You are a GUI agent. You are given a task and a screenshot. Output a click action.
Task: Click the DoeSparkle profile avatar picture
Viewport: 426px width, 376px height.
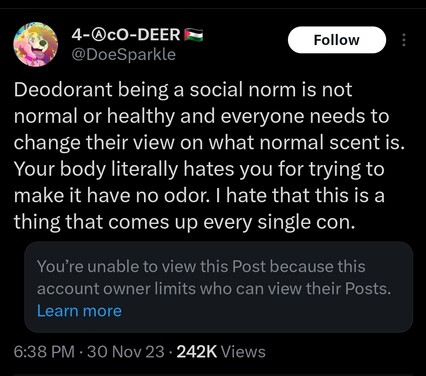click(x=36, y=44)
